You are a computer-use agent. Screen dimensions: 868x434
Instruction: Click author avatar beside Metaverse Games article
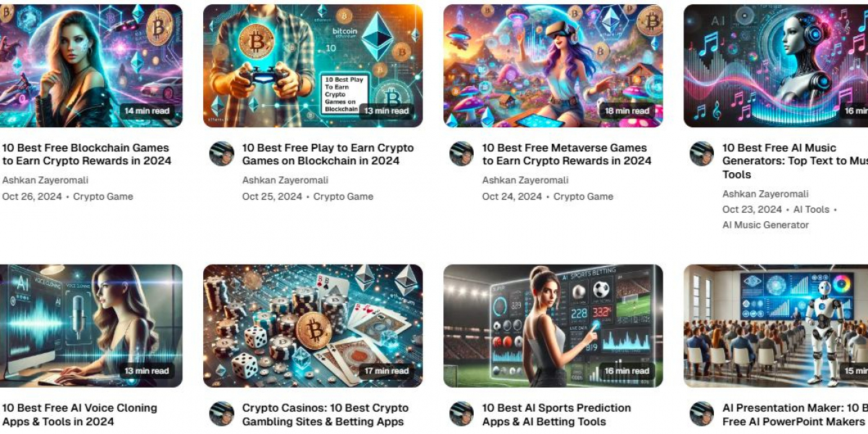461,153
